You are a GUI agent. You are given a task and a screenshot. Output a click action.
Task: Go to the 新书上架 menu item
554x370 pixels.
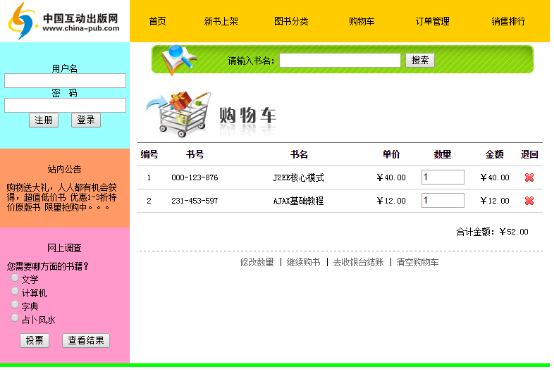222,22
